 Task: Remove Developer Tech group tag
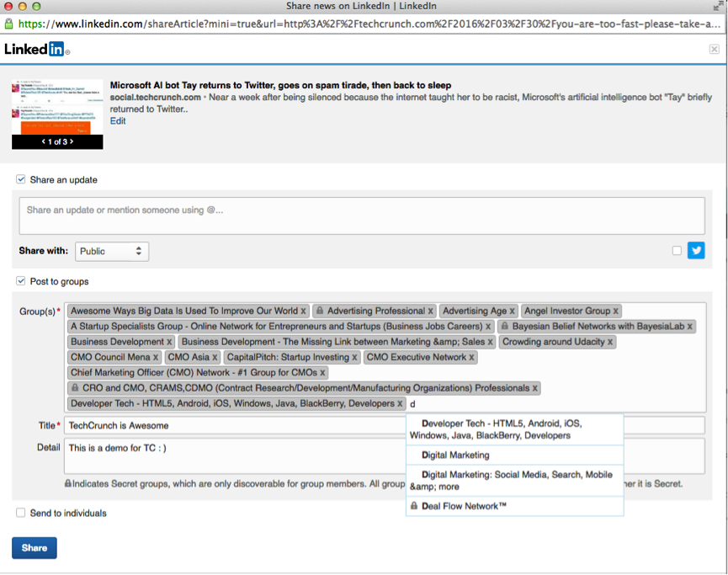[x=400, y=403]
